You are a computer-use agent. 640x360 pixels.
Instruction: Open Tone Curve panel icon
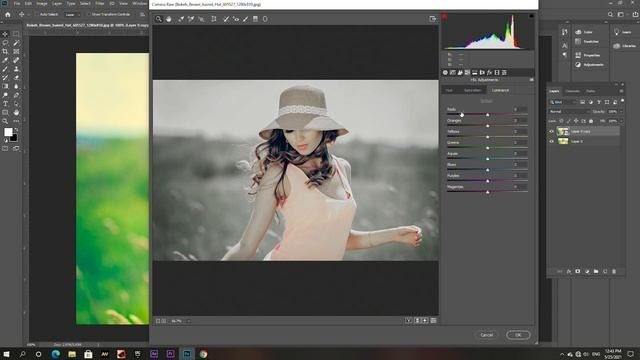453,73
